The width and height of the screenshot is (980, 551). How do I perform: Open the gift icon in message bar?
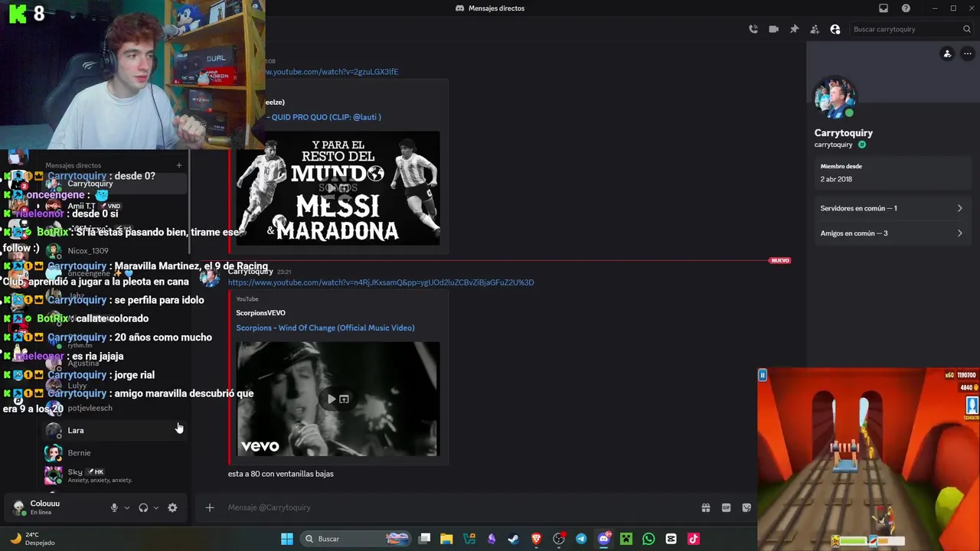706,507
